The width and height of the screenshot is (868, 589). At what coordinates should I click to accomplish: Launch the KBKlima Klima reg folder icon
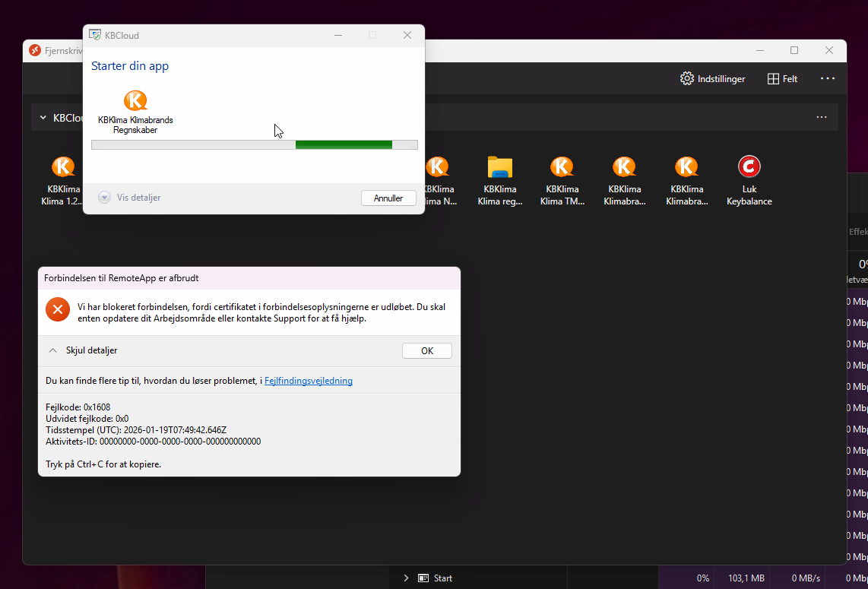(x=499, y=167)
